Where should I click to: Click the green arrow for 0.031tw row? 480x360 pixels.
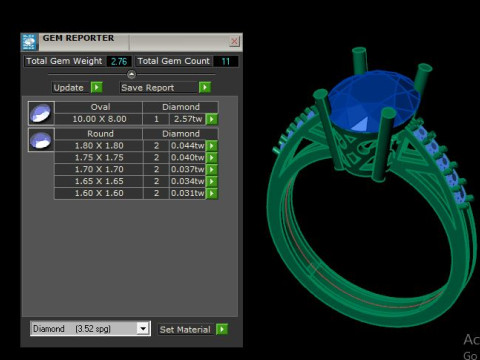[x=212, y=193]
